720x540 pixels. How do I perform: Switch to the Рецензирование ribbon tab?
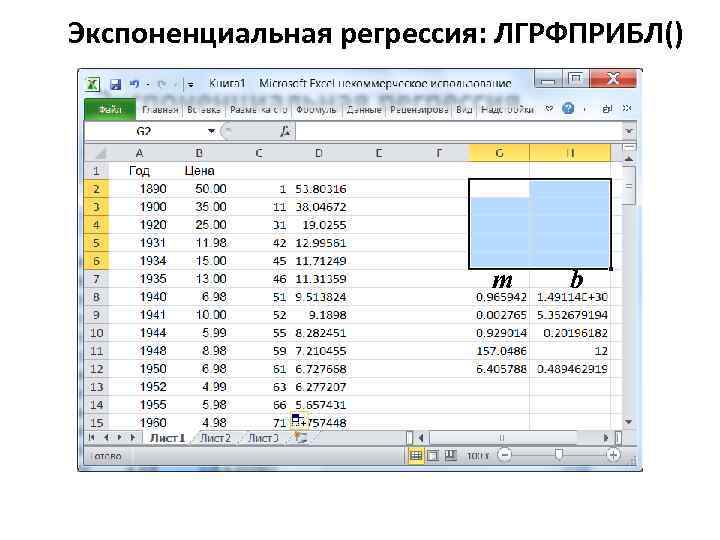[x=419, y=110]
